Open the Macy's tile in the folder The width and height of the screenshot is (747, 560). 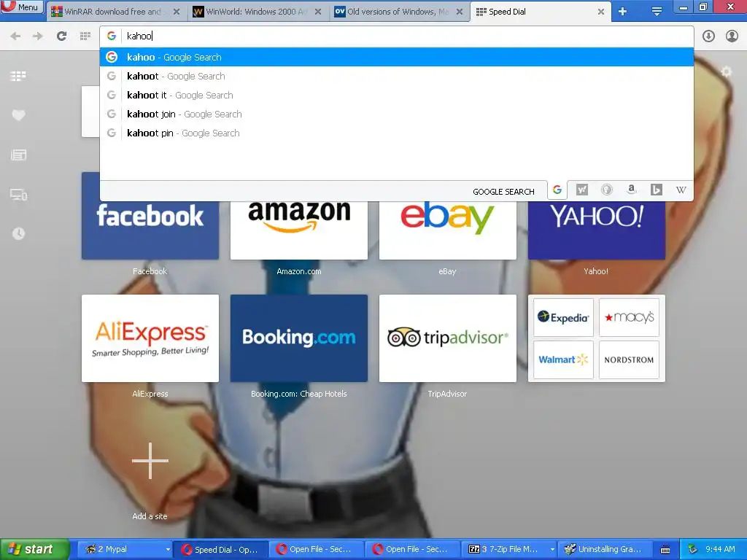(629, 318)
